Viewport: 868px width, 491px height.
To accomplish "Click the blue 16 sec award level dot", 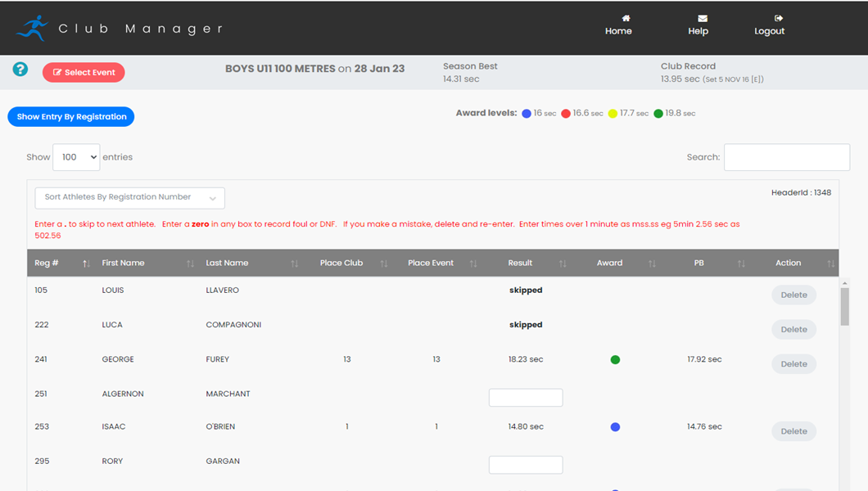I will [x=527, y=114].
